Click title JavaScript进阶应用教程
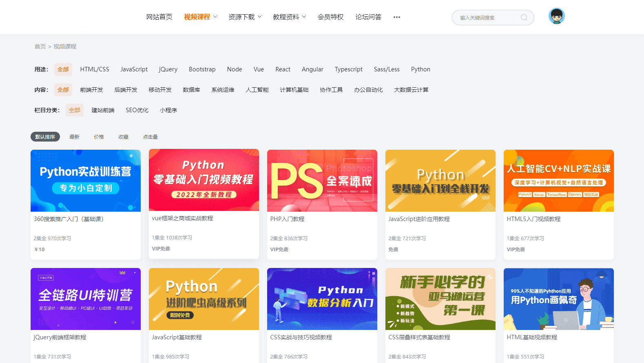 point(419,219)
